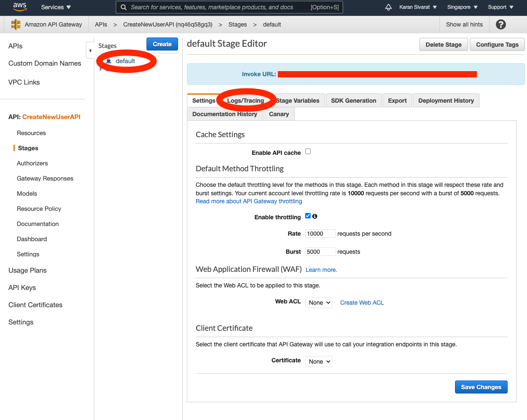Open the Web ACL dropdown
Viewport: 527px width, 420px height.
coord(319,303)
